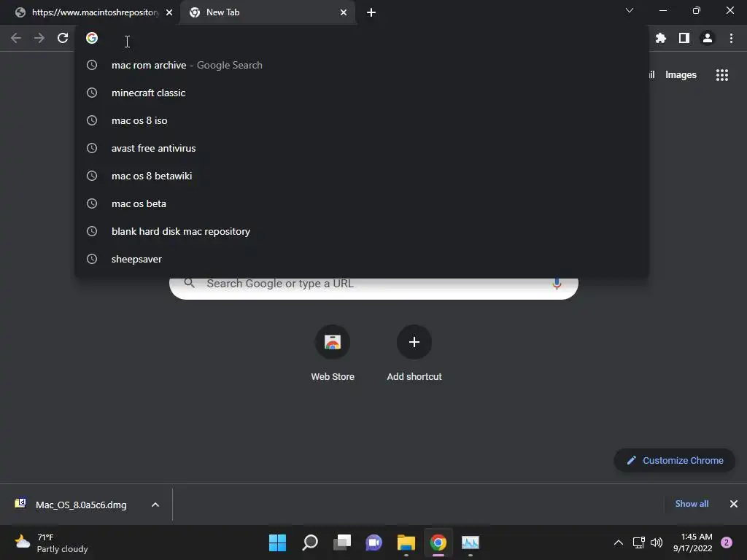Open File Explorer from the taskbar
Screen dimensions: 747x560
(406, 542)
